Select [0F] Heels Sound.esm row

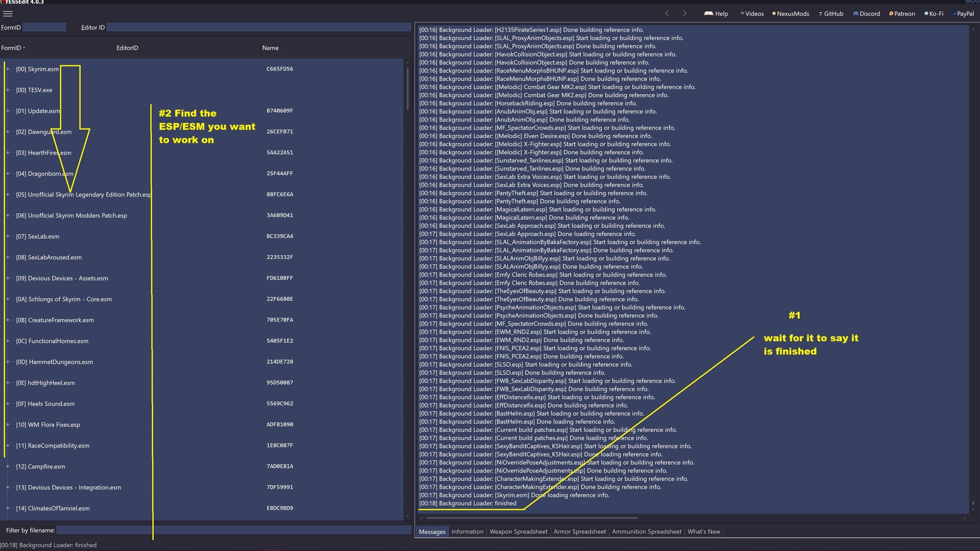(202, 404)
